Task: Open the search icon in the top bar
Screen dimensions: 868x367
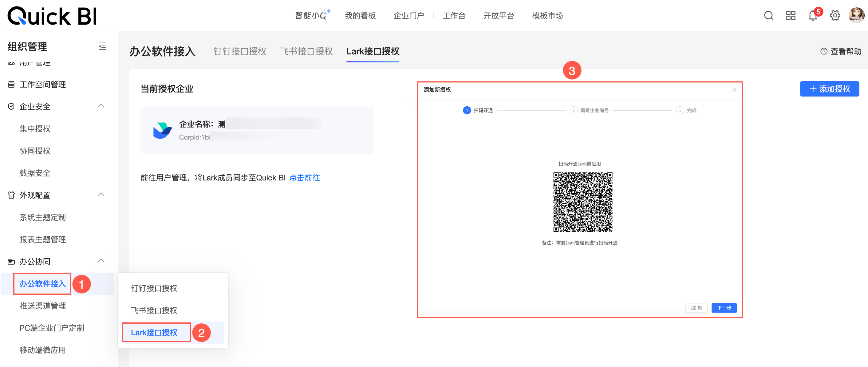Action: click(x=769, y=15)
